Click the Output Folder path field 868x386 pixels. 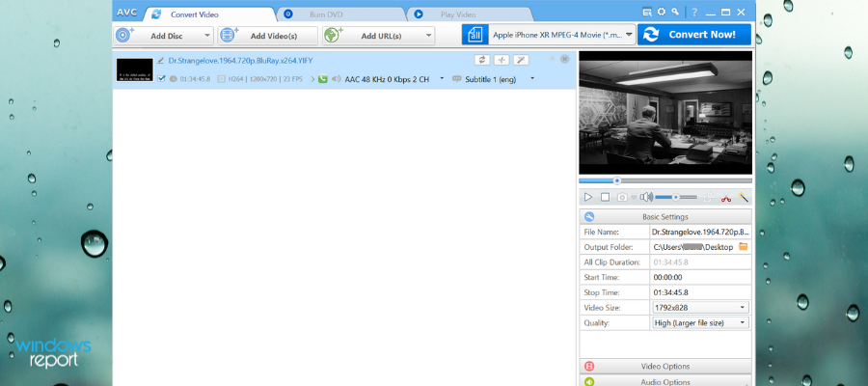coord(693,247)
